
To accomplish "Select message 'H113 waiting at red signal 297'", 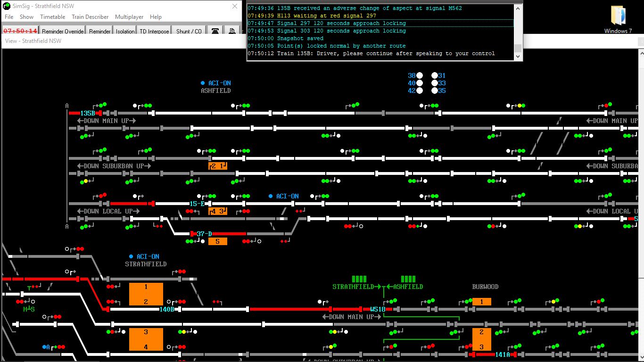I will [380, 16].
